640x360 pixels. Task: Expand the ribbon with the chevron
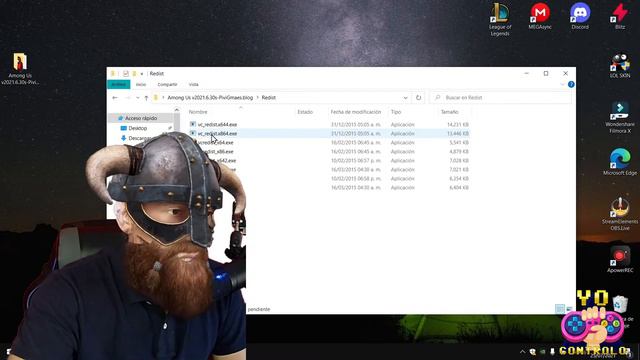click(562, 84)
